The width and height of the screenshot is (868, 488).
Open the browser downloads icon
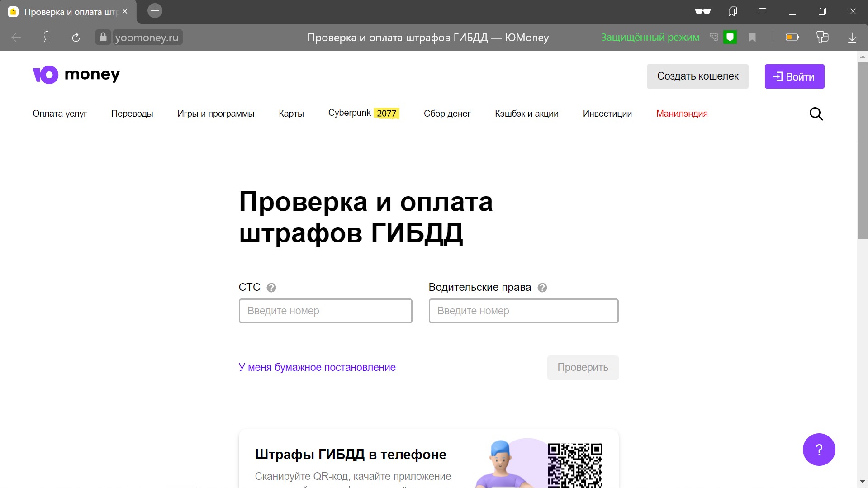pyautogui.click(x=852, y=38)
